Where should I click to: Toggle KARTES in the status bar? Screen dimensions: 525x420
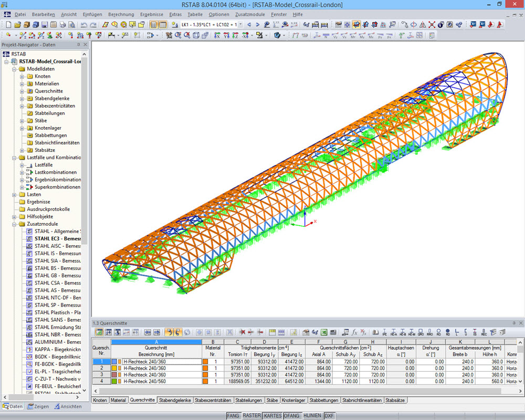[x=272, y=416]
